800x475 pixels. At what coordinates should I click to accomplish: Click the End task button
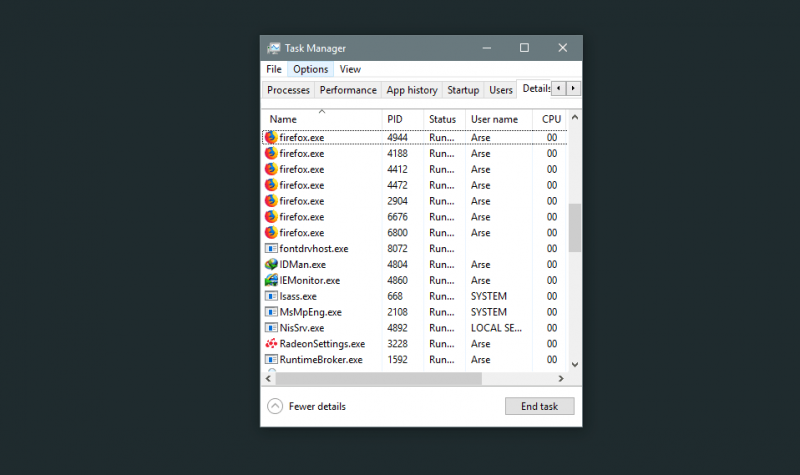pyautogui.click(x=539, y=406)
